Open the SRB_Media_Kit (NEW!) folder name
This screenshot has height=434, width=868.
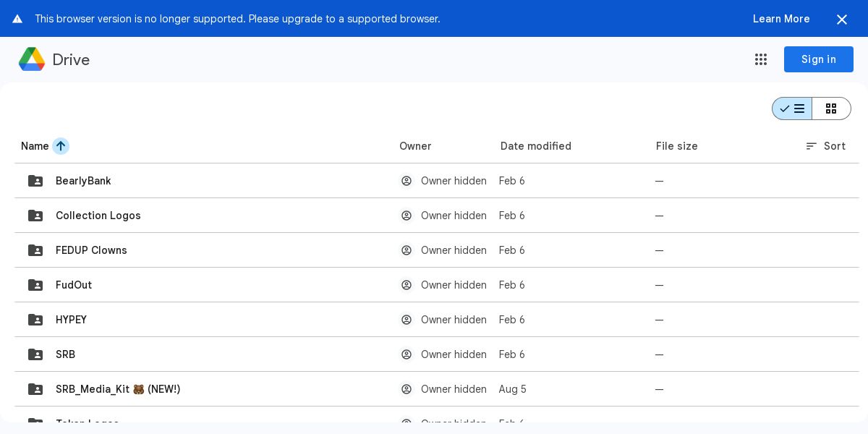pos(118,389)
